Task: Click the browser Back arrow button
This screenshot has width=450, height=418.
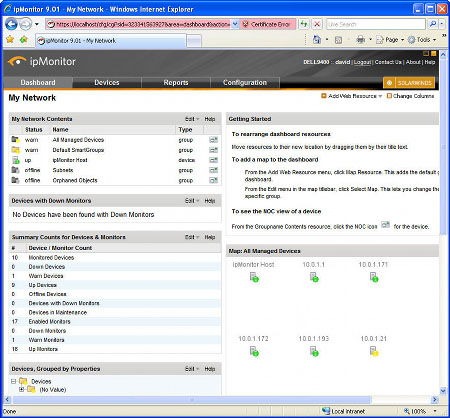Action: 12,24
